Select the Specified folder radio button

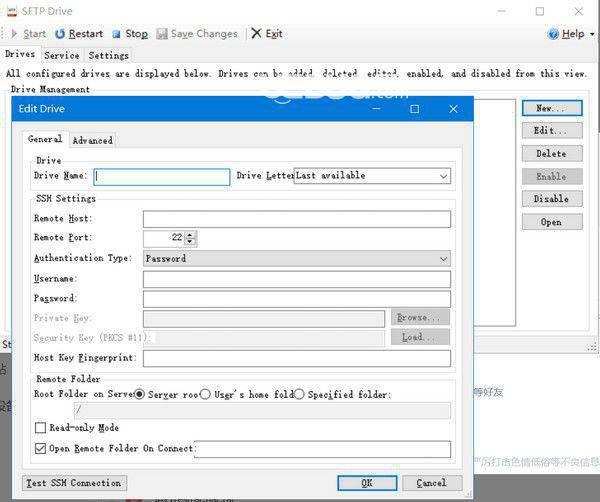click(299, 394)
